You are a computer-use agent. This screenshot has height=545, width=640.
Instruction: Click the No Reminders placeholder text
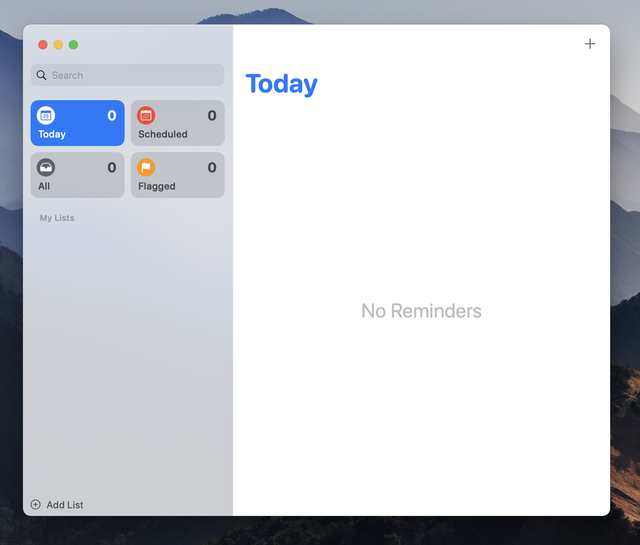point(421,311)
